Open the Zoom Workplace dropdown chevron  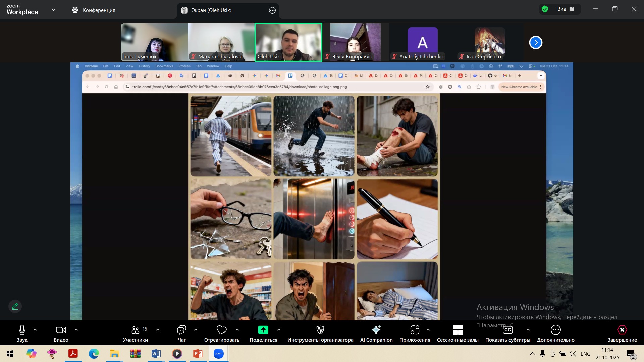pos(54,10)
